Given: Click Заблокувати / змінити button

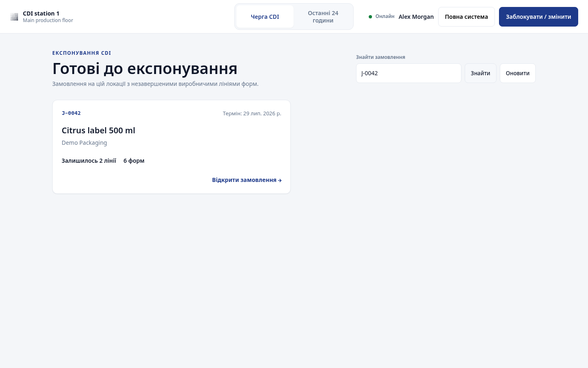Looking at the screenshot, I should point(539,17).
